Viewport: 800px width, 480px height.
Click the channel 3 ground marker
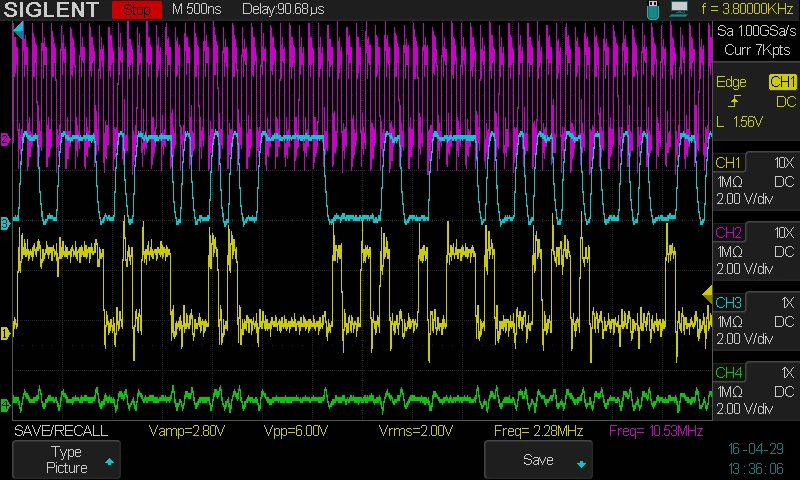click(x=5, y=223)
